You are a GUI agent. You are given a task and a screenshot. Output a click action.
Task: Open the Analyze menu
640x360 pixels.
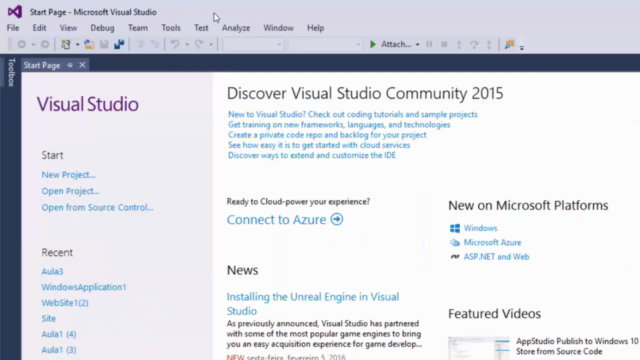pos(236,28)
